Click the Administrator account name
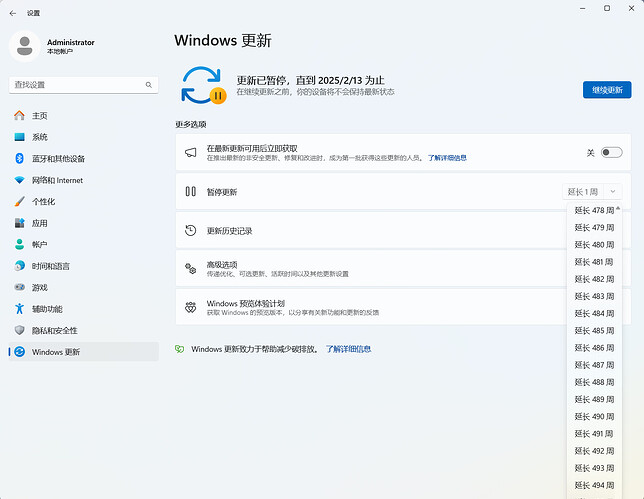The width and height of the screenshot is (644, 499). coord(71,42)
